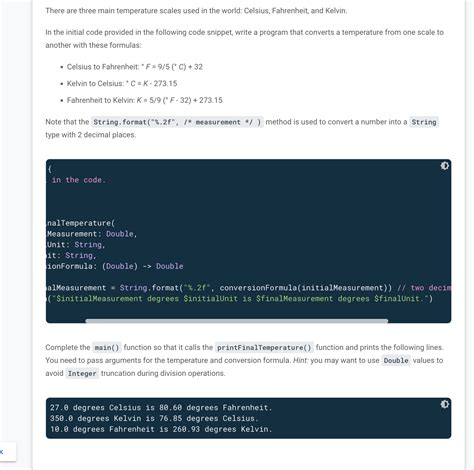The image size is (474, 470).
Task: Click the printFinalTemperature() inline code label
Action: (264, 348)
